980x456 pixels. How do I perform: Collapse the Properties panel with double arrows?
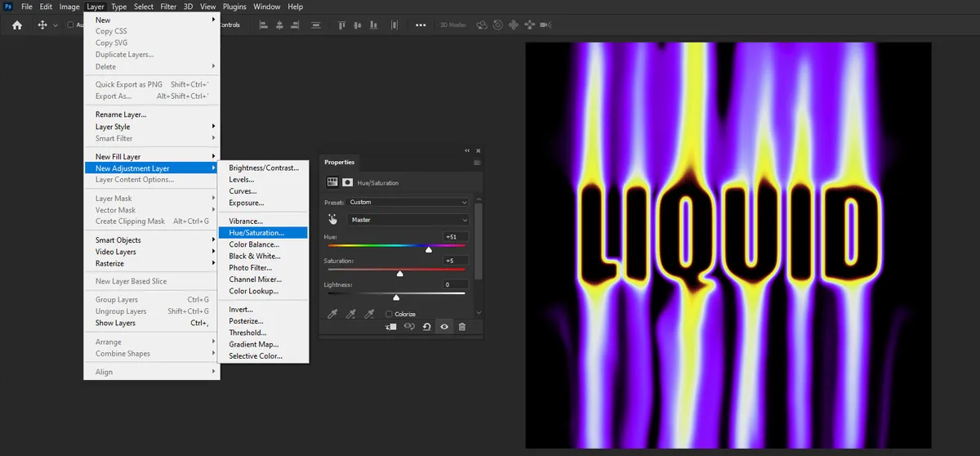tap(467, 150)
